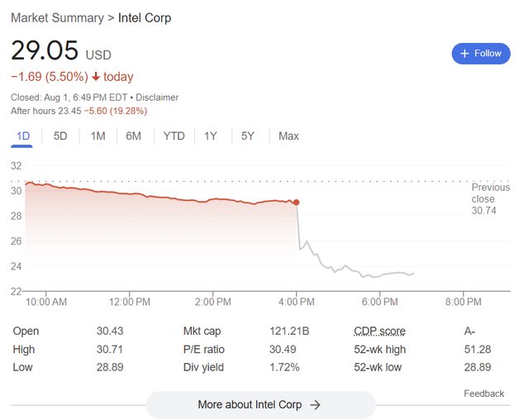
Task: Click the red down arrow icon
Action: pyautogui.click(x=96, y=77)
